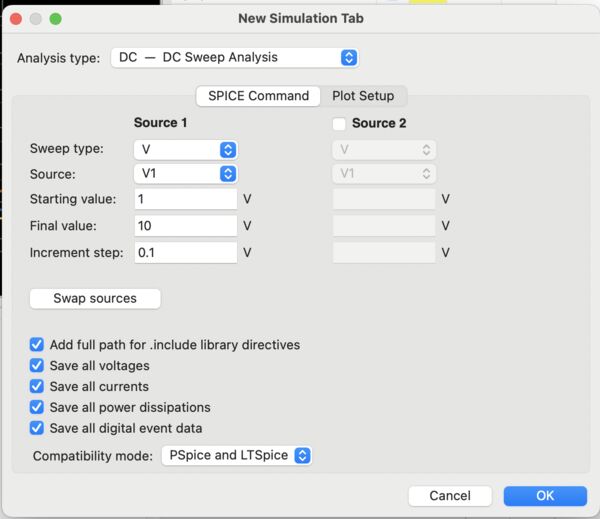This screenshot has width=600, height=519.
Task: Click the green zoom window button
Action: (55, 19)
